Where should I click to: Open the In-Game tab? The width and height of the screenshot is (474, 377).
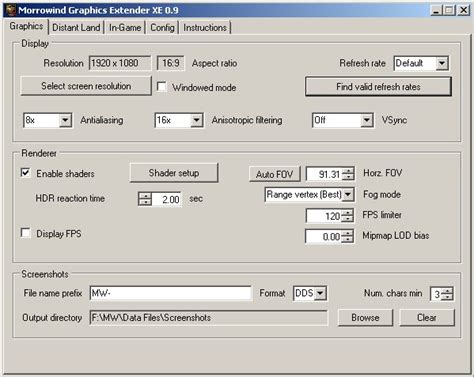[125, 28]
